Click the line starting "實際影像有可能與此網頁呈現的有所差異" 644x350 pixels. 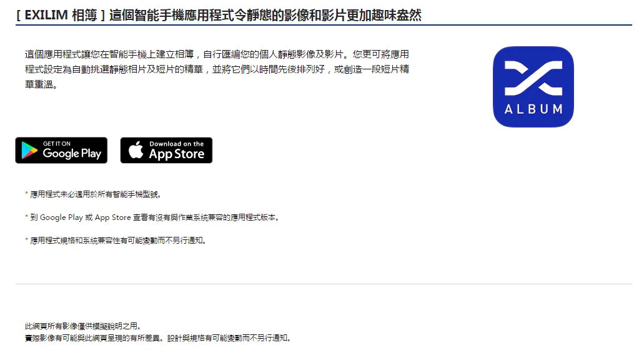pyautogui.click(x=158, y=338)
